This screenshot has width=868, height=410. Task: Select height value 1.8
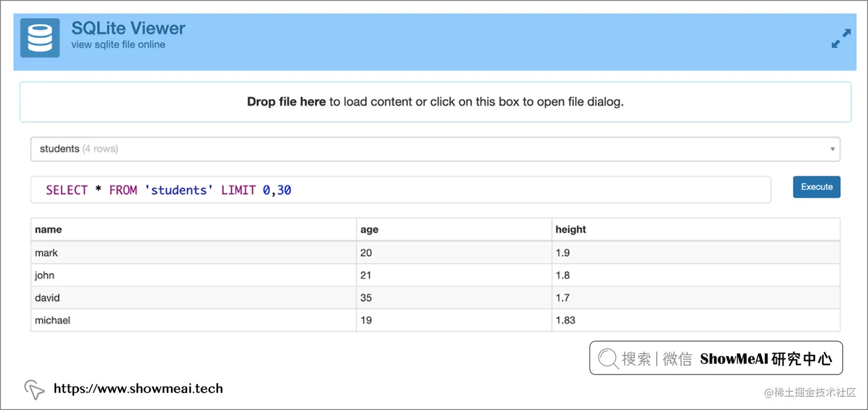pos(696,275)
